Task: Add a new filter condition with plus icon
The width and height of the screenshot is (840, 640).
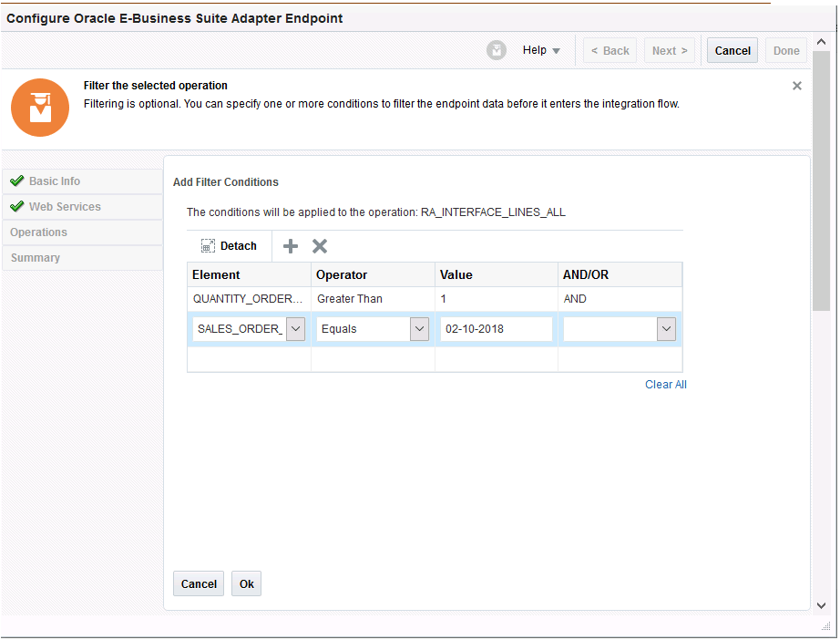Action: coord(290,246)
